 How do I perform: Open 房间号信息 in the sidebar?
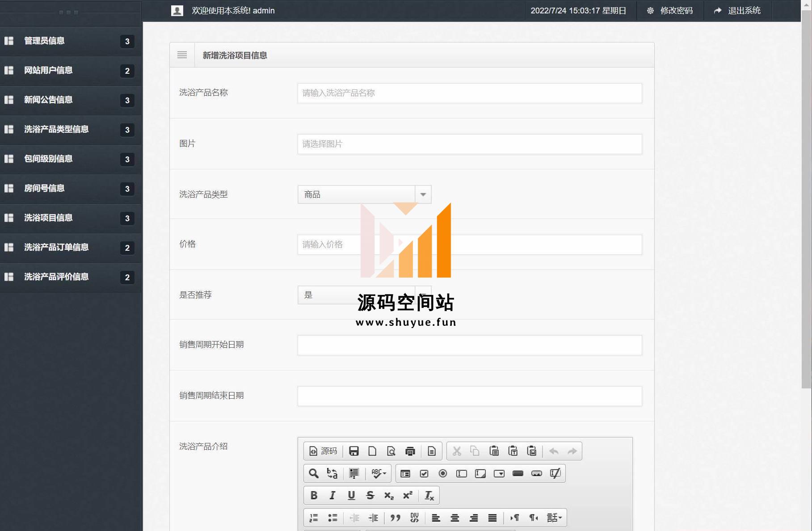[71, 189]
